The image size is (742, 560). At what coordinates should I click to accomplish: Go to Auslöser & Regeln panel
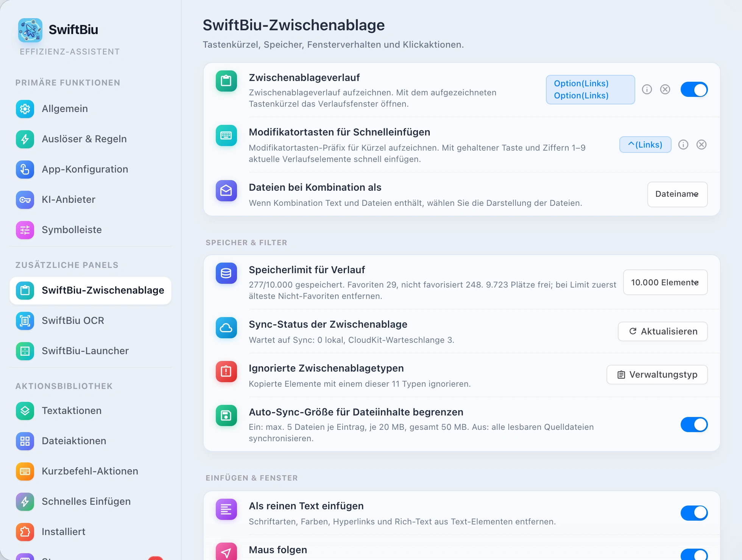click(x=90, y=139)
